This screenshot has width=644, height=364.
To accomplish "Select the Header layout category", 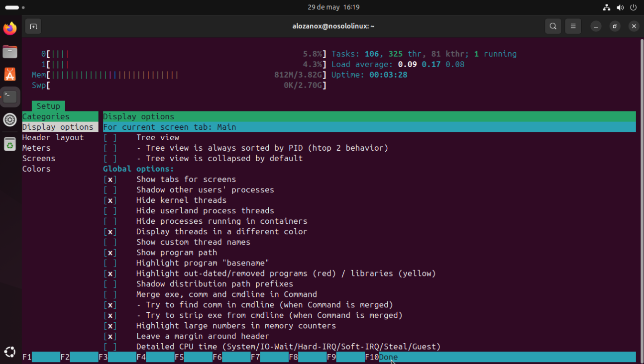I will point(53,138).
